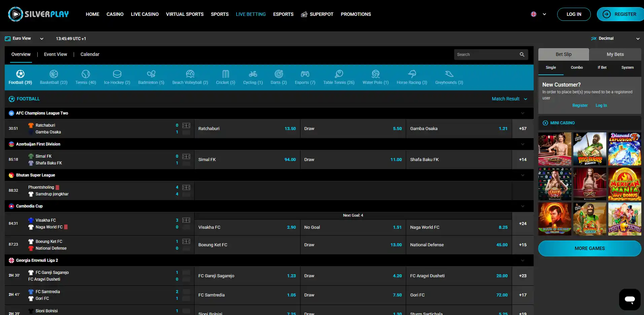Click the REGISTER button in header
The height and width of the screenshot is (315, 644).
tap(620, 14)
